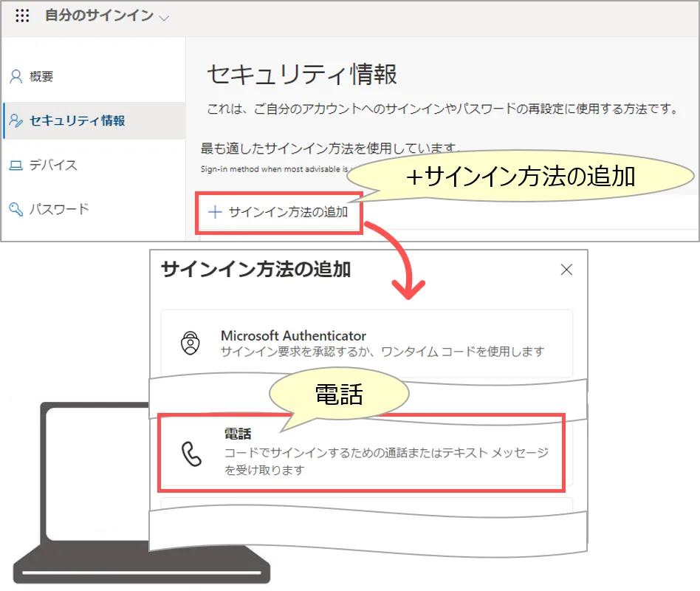This screenshot has width=700, height=591.
Task: Open the 概要 sidebar label
Action: point(41,77)
